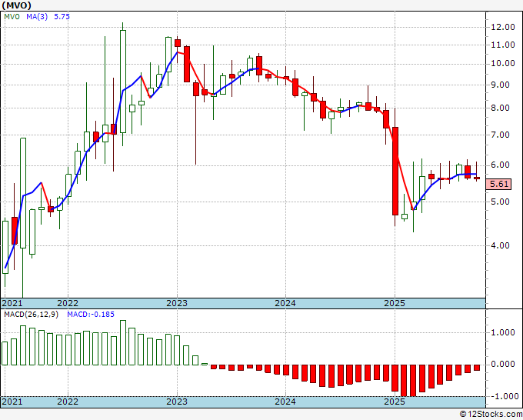Screen dimensions: 523x420
Task: Click 2022 on the price chart timeline
Action: [x=68, y=303]
